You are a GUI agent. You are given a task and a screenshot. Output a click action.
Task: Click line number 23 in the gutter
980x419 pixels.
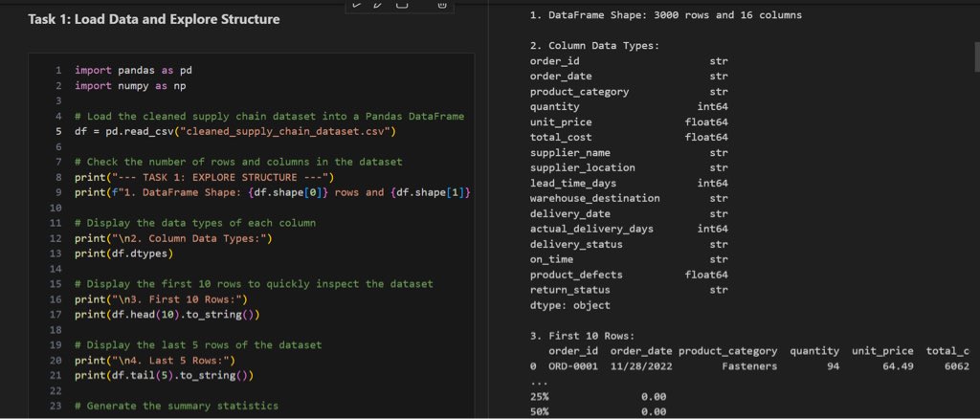(x=56, y=406)
